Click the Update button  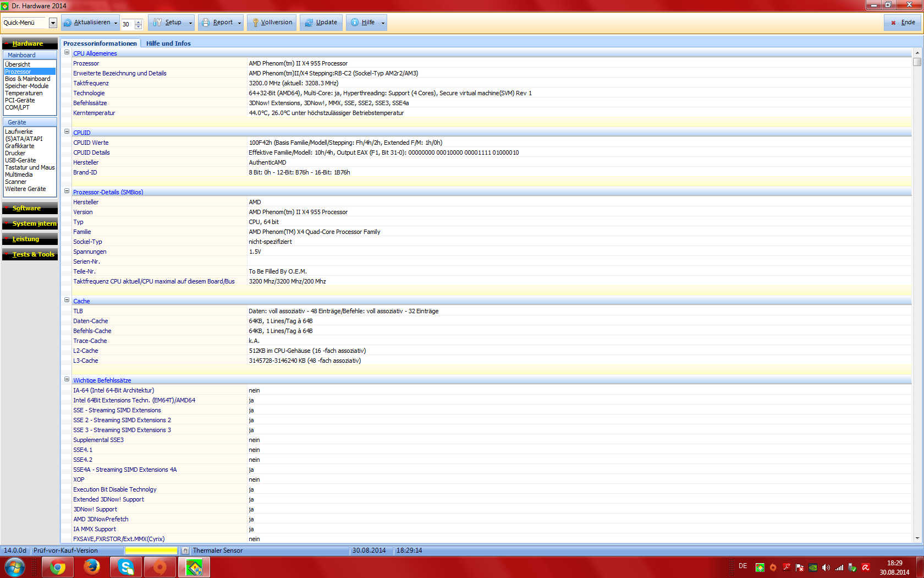coord(321,23)
